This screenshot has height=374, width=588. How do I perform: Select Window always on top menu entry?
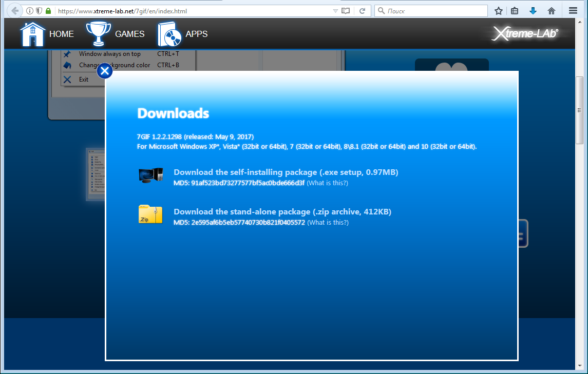tap(109, 54)
